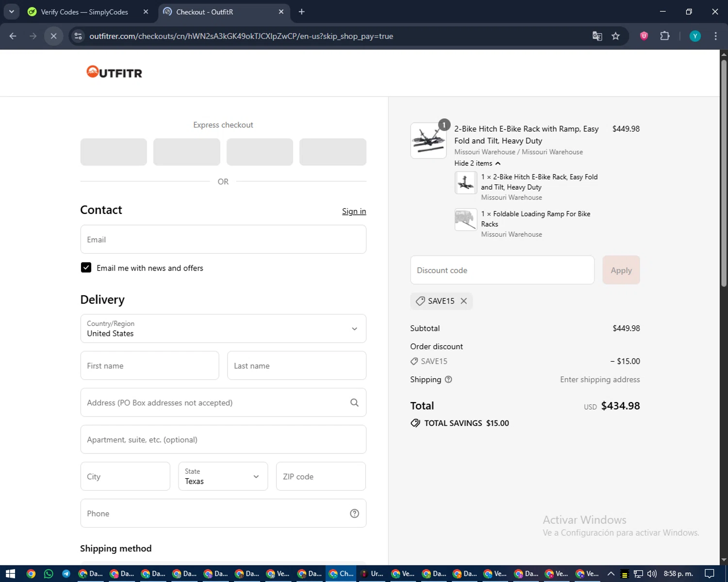Open the network tray icon
The width and height of the screenshot is (728, 582).
click(x=638, y=574)
